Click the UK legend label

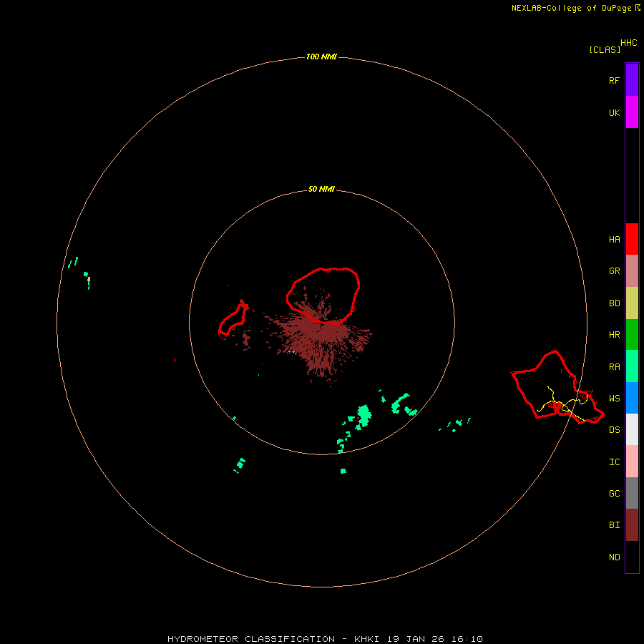(x=614, y=112)
